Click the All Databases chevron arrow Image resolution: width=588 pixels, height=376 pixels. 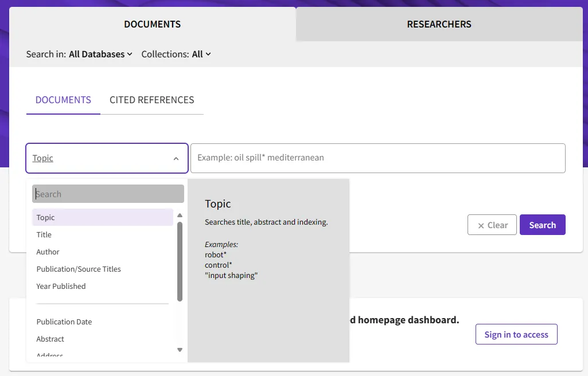pos(130,54)
